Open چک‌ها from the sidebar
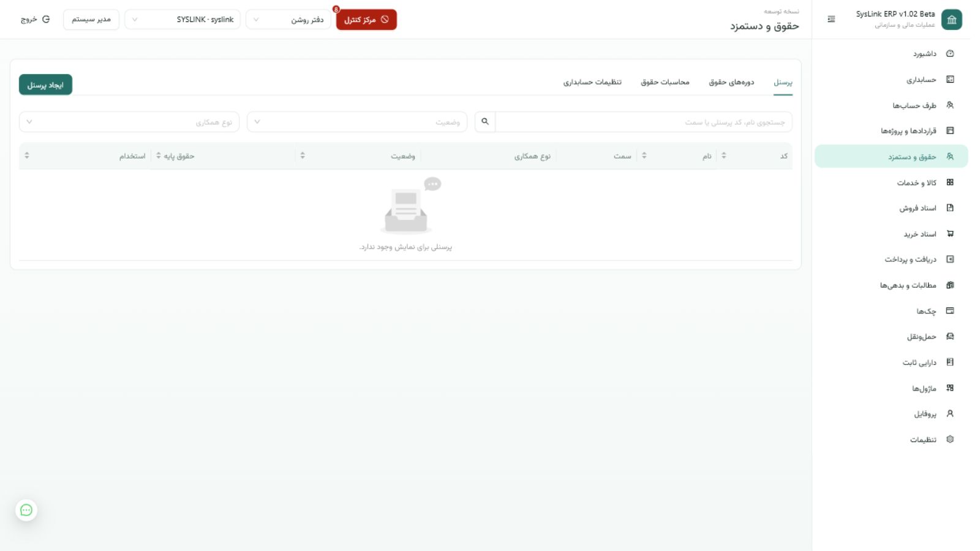 click(x=891, y=311)
